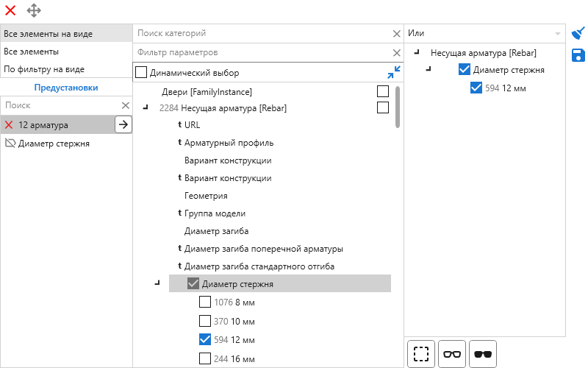This screenshot has height=368, width=588.
Task: Click the dashed rectangle selection button
Action: (420, 353)
